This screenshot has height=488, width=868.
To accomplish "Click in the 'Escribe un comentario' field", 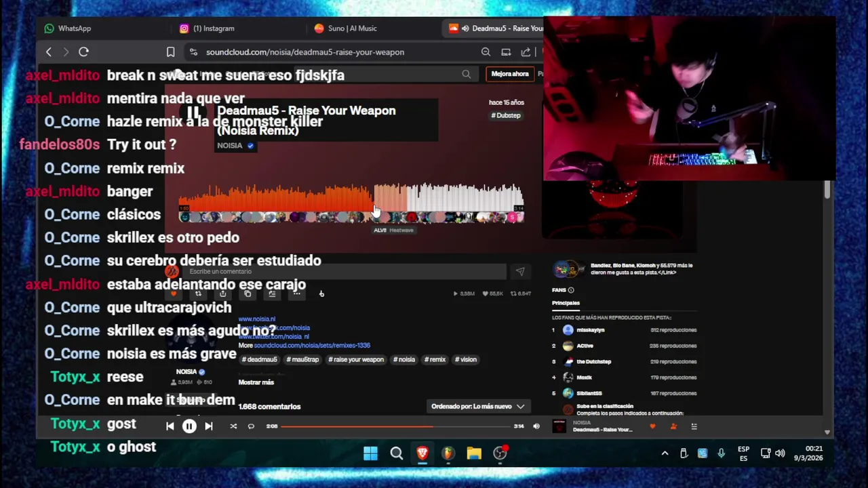I will tap(346, 272).
